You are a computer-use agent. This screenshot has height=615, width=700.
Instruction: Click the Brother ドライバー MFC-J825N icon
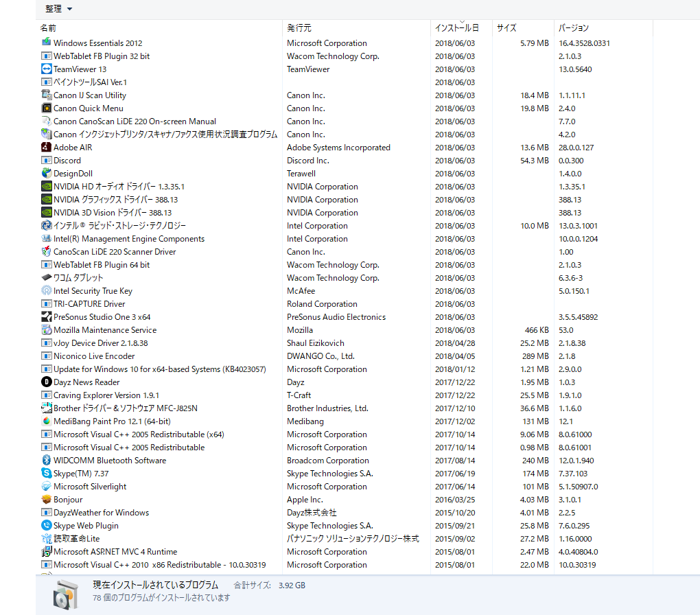47,408
